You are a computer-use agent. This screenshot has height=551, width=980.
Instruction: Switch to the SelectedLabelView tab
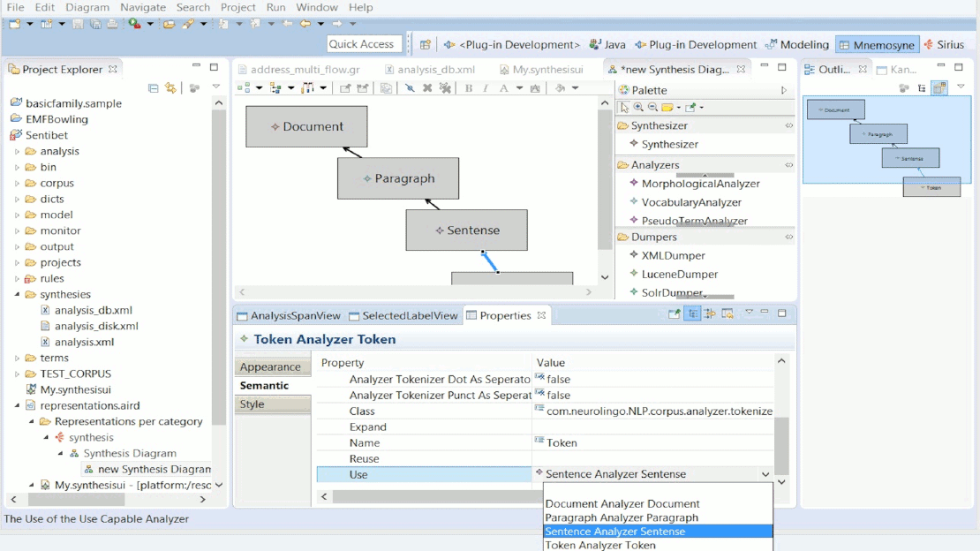click(x=403, y=316)
